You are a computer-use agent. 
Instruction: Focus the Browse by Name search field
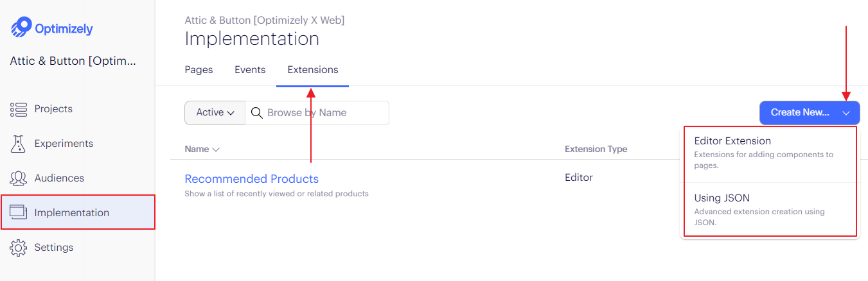(x=317, y=113)
